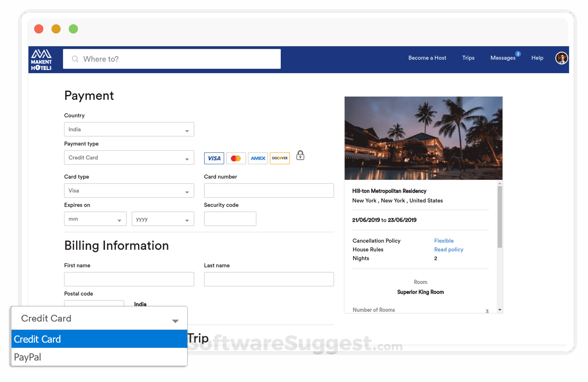Click the Flexible cancellation policy link
This screenshot has width=588, height=382.
click(444, 240)
